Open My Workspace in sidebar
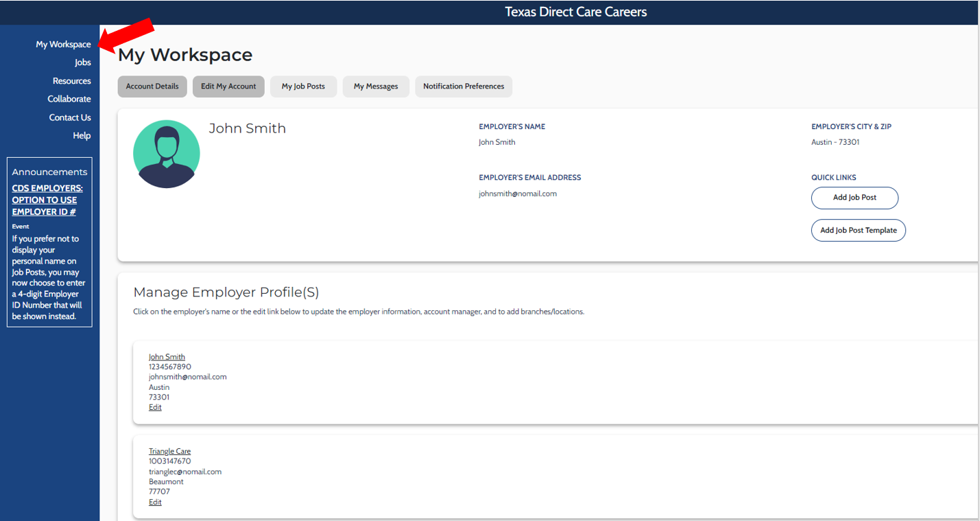This screenshot has width=980, height=521. [63, 45]
